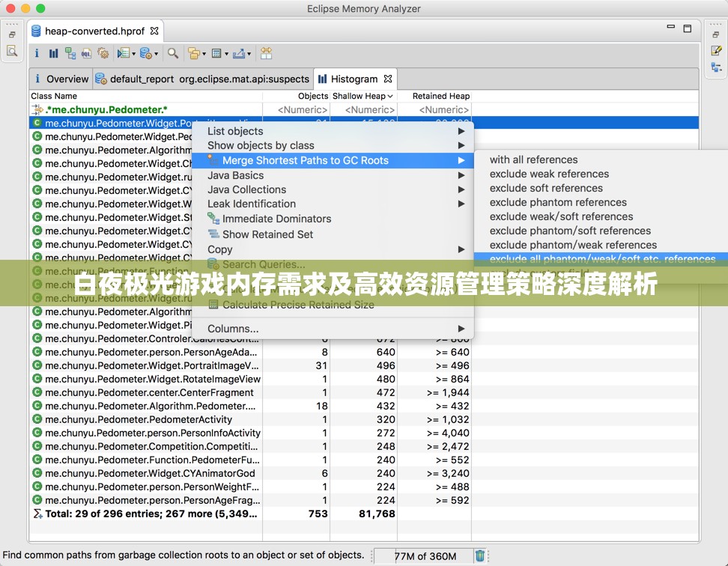Choose exclude phantom references

[x=601, y=202]
